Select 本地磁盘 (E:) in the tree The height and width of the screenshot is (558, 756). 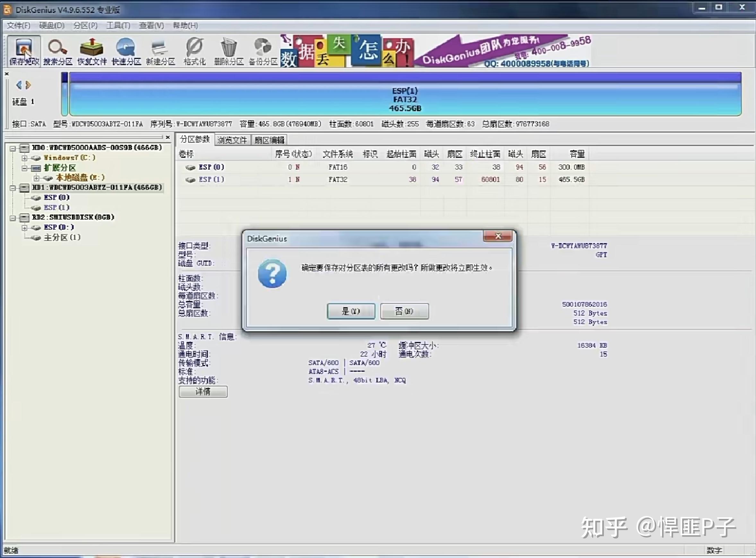(x=80, y=178)
